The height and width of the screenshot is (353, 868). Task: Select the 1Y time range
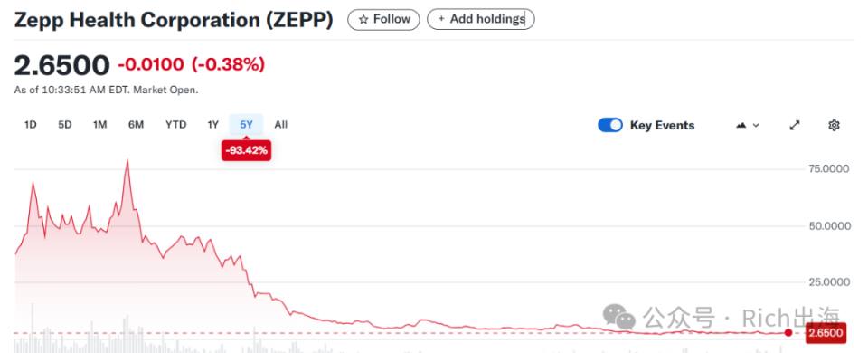(212, 125)
